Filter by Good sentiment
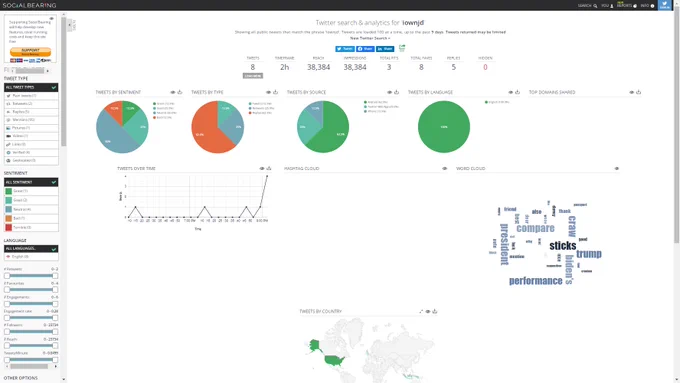 (31, 200)
